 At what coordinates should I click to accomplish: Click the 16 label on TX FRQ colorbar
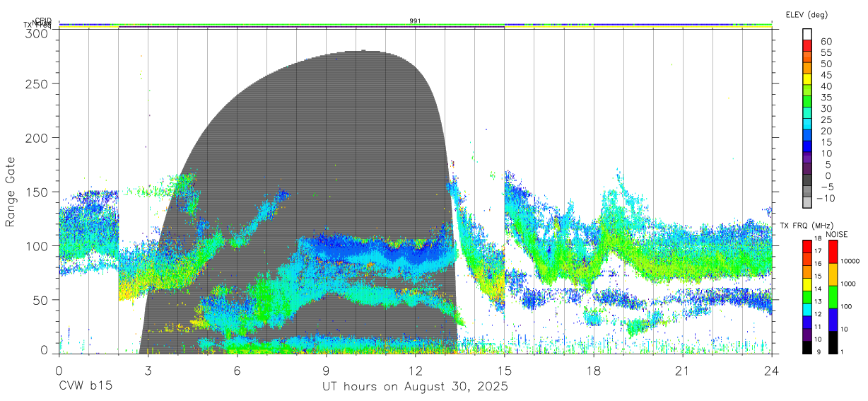[x=819, y=264]
